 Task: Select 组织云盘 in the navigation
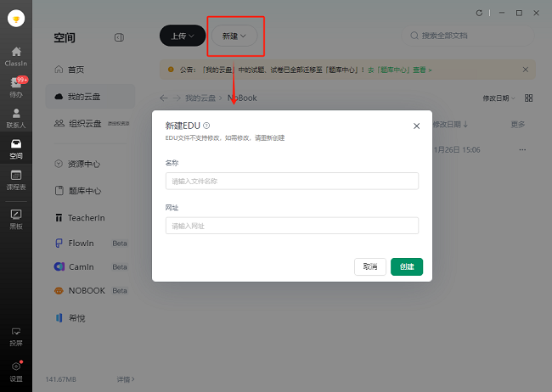coord(85,124)
